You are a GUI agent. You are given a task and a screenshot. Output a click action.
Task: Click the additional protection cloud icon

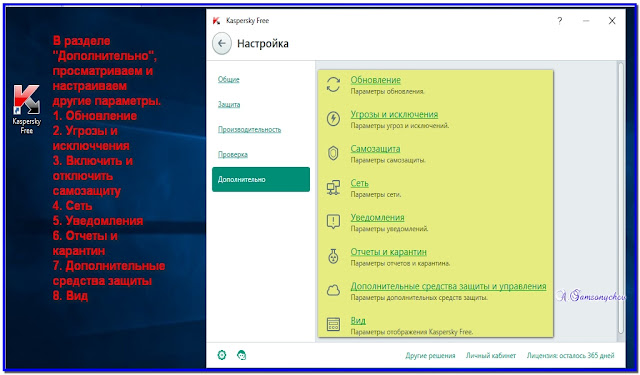tap(333, 291)
